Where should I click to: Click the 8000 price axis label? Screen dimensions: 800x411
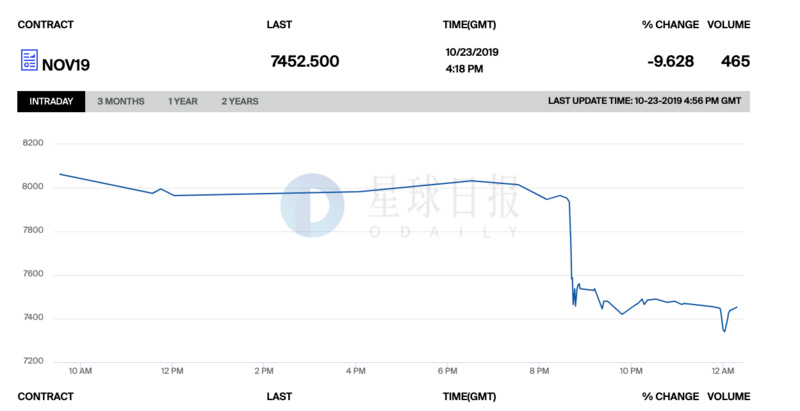click(33, 187)
